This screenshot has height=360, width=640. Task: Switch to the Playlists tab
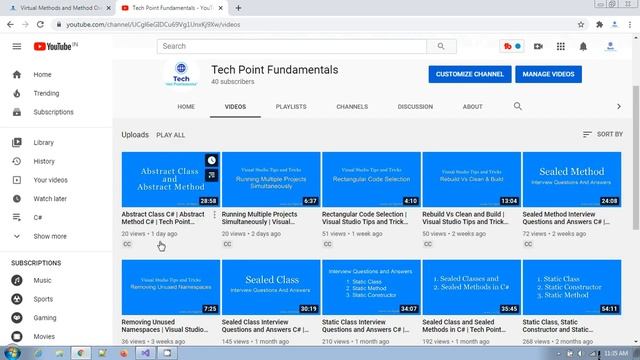point(291,107)
